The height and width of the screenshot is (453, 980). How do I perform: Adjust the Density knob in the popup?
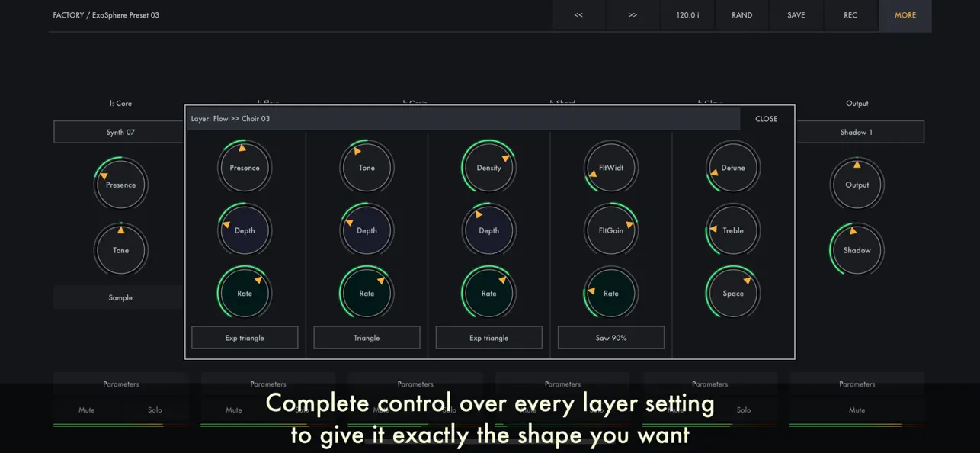(488, 167)
